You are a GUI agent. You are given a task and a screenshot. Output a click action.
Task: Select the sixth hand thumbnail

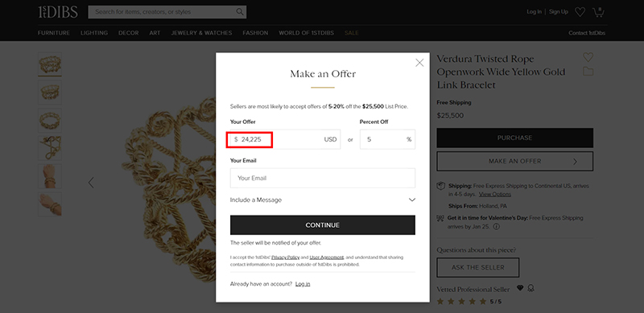tap(50, 204)
